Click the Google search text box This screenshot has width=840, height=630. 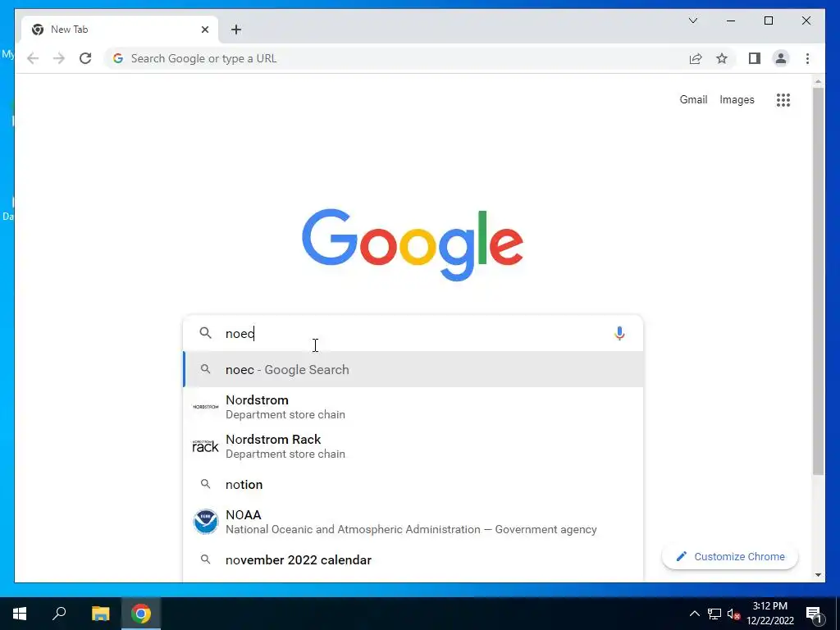(413, 333)
